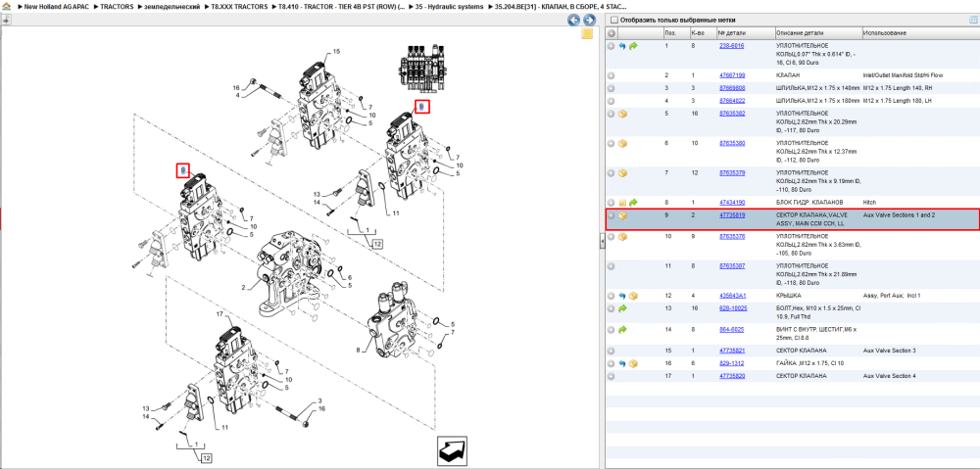980x469 pixels.
Task: Open part number link 238-6016
Action: pos(731,46)
